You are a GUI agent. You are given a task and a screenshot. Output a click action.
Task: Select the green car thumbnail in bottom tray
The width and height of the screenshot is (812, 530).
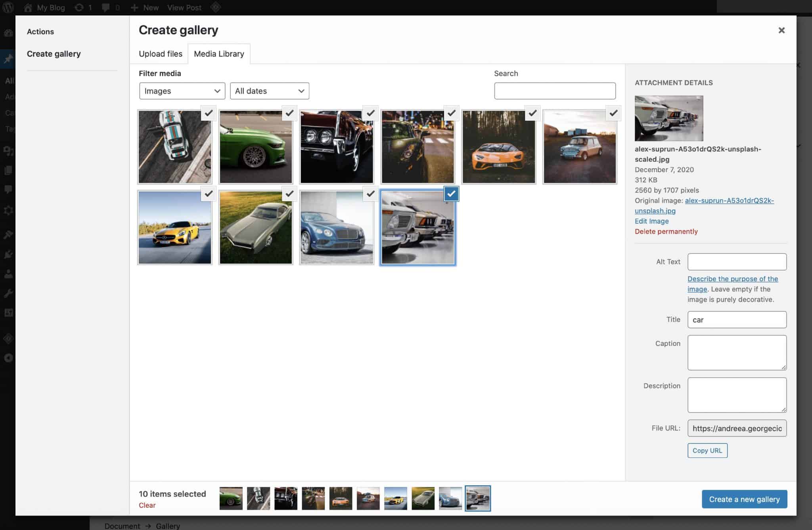click(x=231, y=498)
